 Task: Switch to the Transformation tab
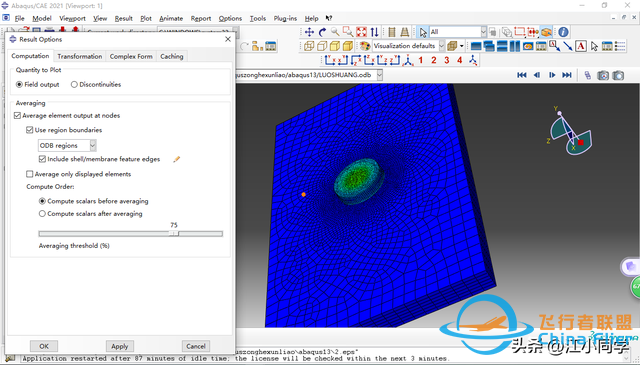click(x=80, y=56)
